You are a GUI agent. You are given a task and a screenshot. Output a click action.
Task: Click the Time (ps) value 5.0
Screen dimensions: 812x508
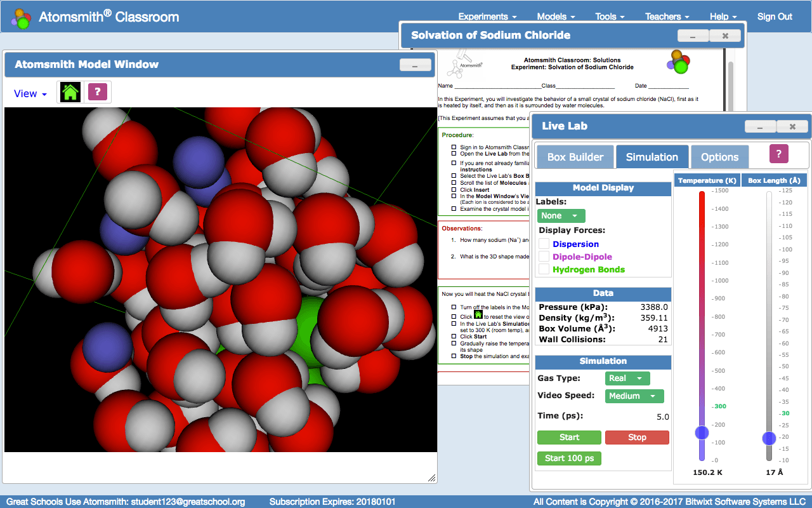(x=662, y=417)
